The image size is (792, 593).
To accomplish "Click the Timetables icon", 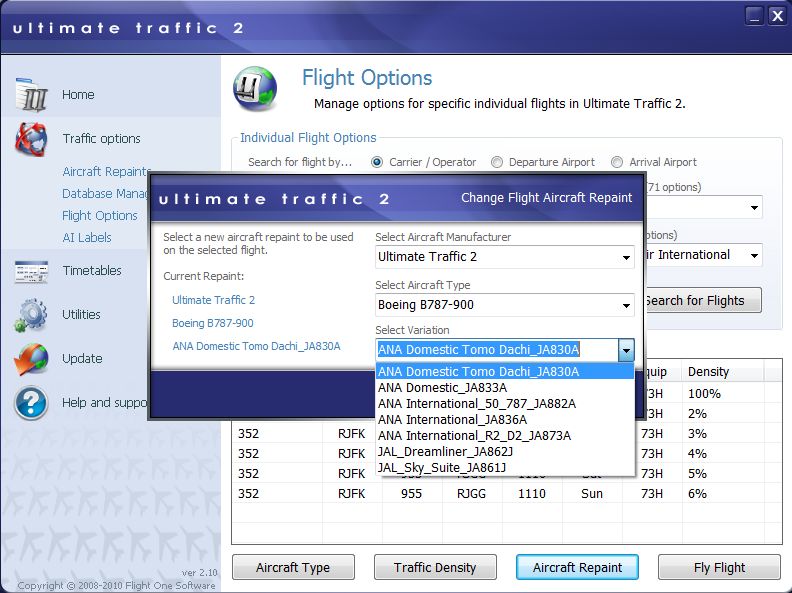I will point(31,271).
